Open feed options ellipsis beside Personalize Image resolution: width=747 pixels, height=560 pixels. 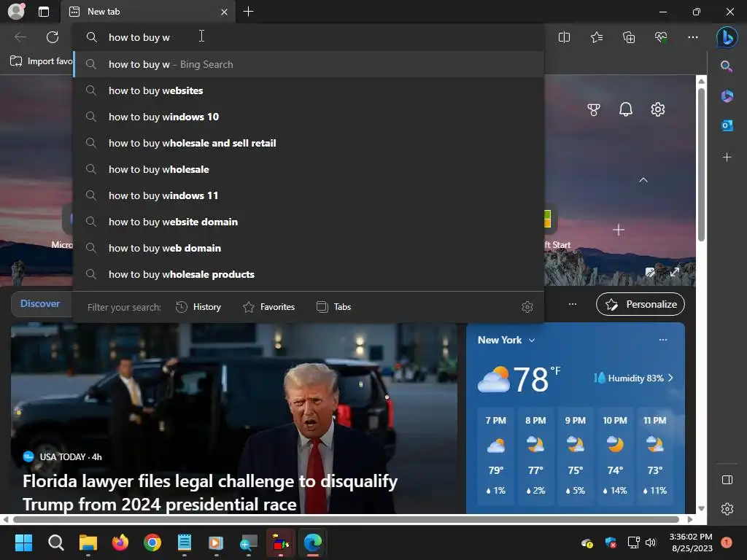(x=573, y=304)
